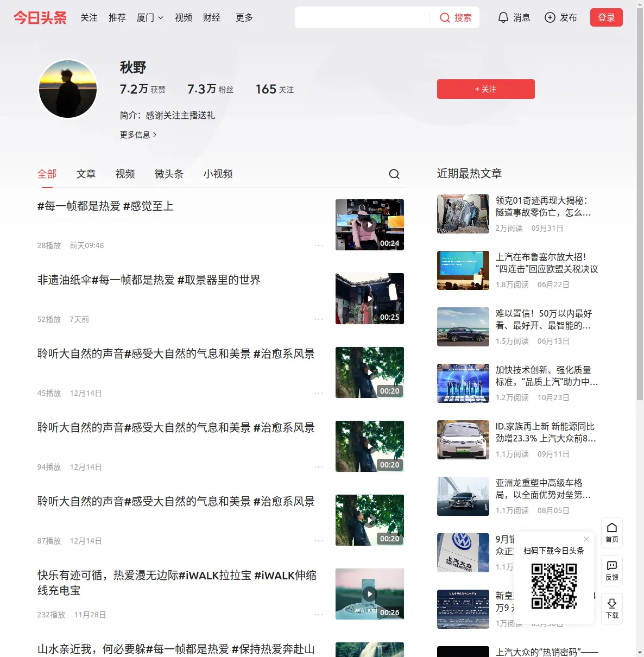
Task: Go to 首页 from floating sidebar
Action: point(612,533)
